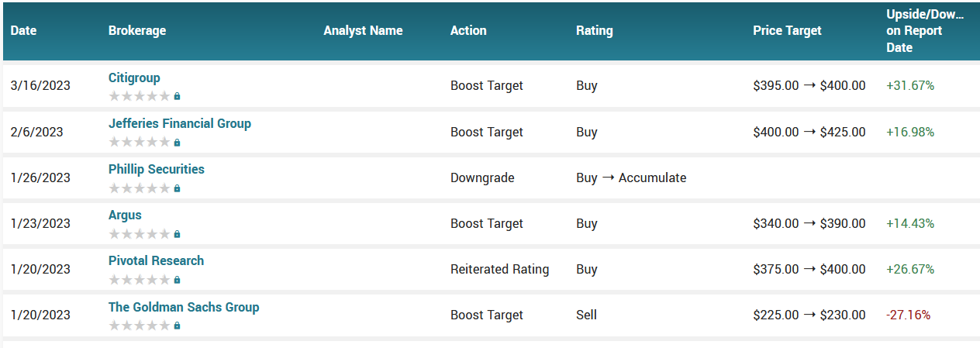Click the lock icon under Citigroup
This screenshot has height=348, width=980.
(177, 97)
